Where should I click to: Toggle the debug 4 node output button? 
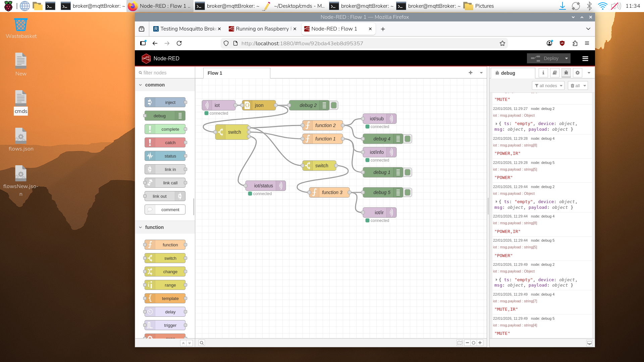(408, 139)
